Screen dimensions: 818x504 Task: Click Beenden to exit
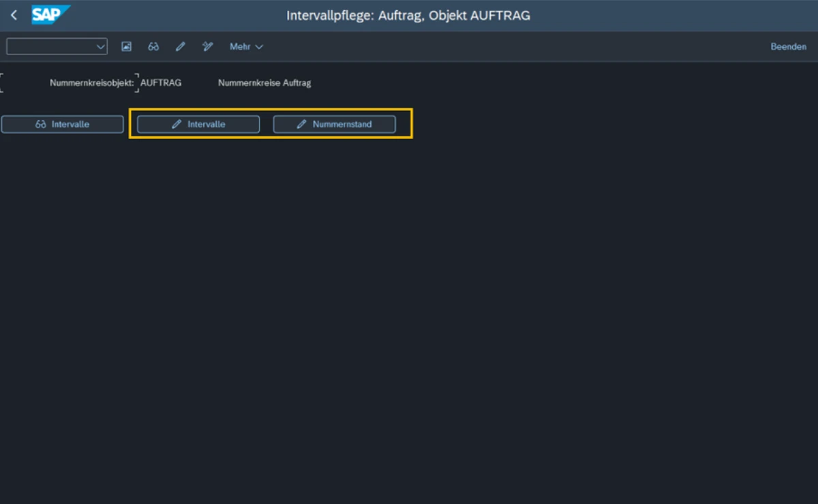788,46
